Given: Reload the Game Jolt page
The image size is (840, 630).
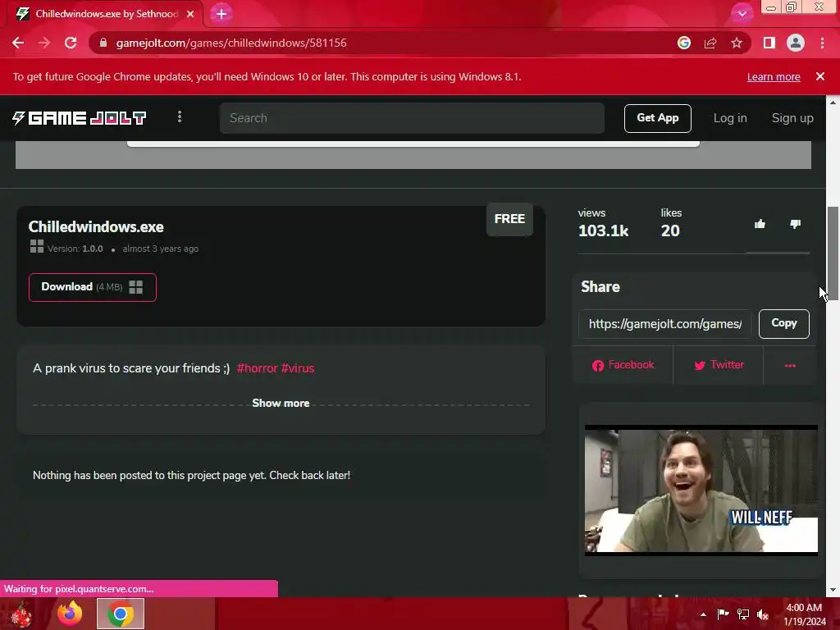Looking at the screenshot, I should (71, 43).
